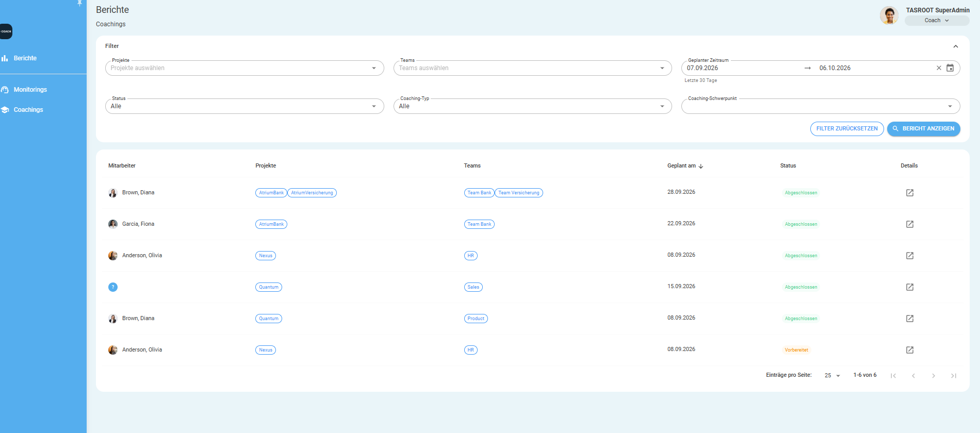
Task: Select the Garcia, Fiona employee name
Action: coord(138,224)
